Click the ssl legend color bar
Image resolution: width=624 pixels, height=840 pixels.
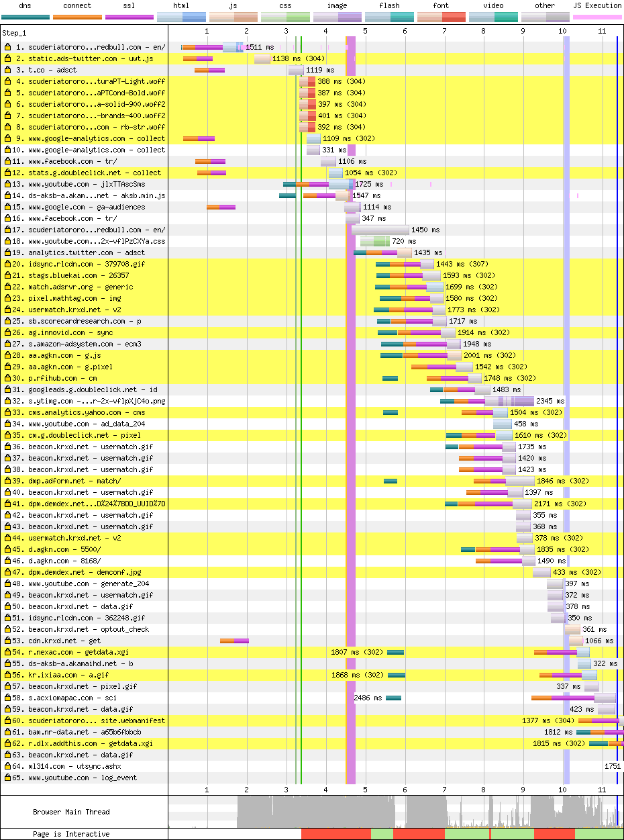tap(129, 17)
